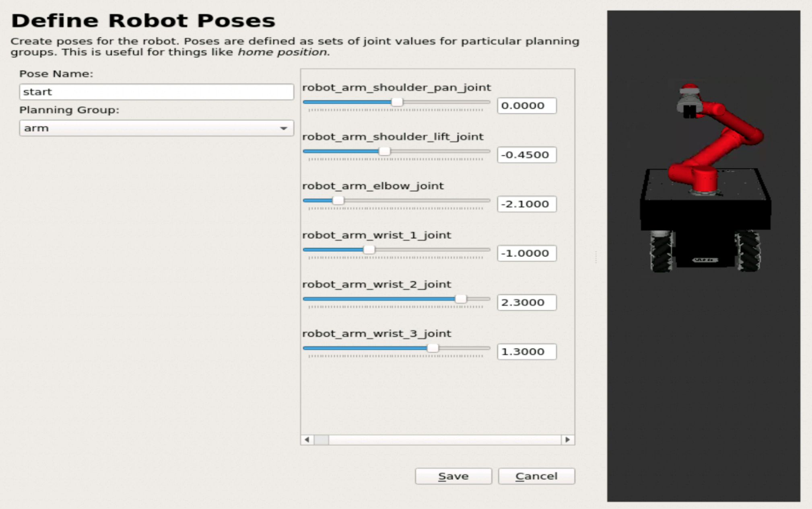Click the left scroll arrow of joint list
Viewport: 812px width, 509px height.
point(307,439)
